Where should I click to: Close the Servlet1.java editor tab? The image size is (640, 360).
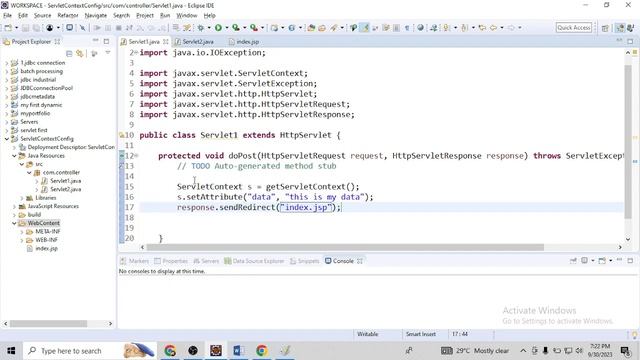166,42
